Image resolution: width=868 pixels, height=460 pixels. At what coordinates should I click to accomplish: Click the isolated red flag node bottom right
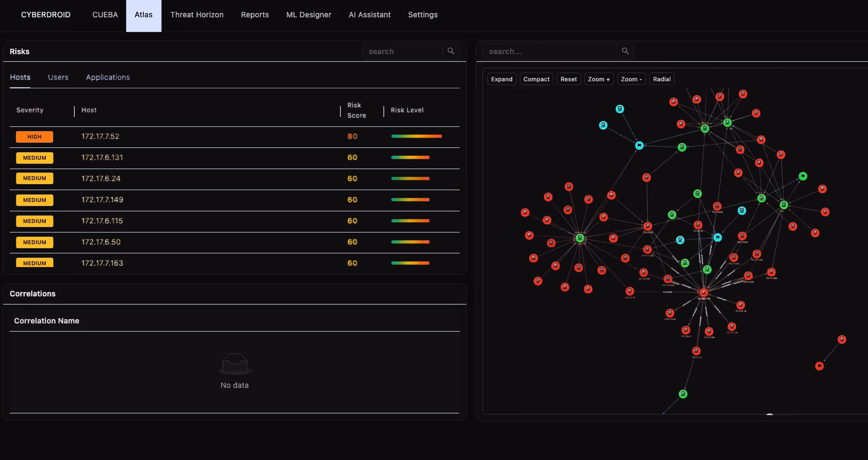819,366
